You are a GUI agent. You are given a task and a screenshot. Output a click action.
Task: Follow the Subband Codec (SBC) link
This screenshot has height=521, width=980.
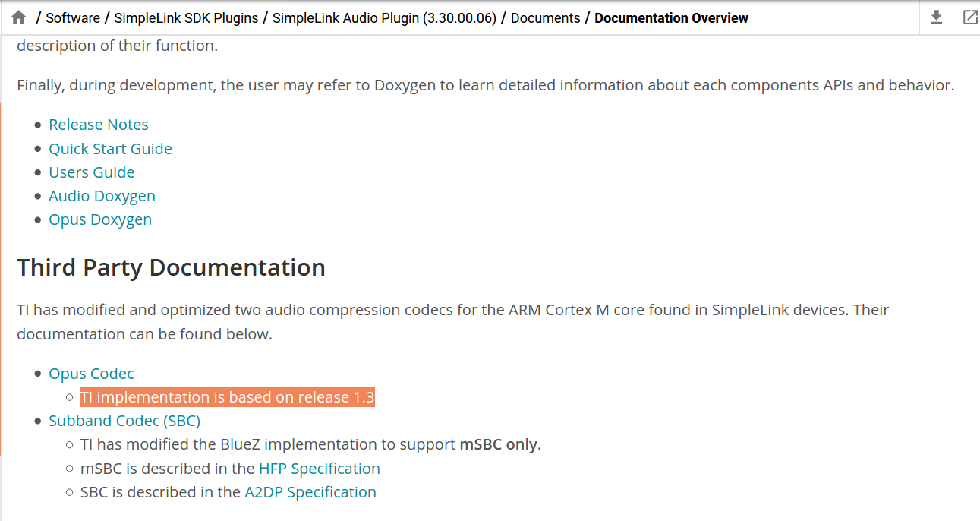click(x=124, y=421)
